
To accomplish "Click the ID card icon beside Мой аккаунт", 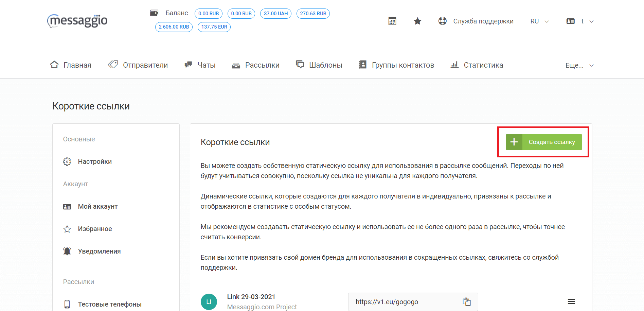I will [x=67, y=207].
